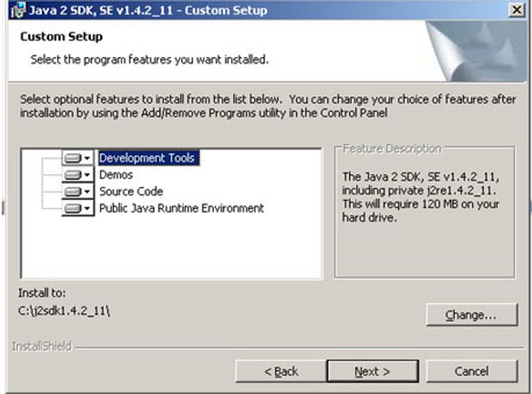Click the installer icon in title bar
The width and height of the screenshot is (532, 394).
[18, 9]
